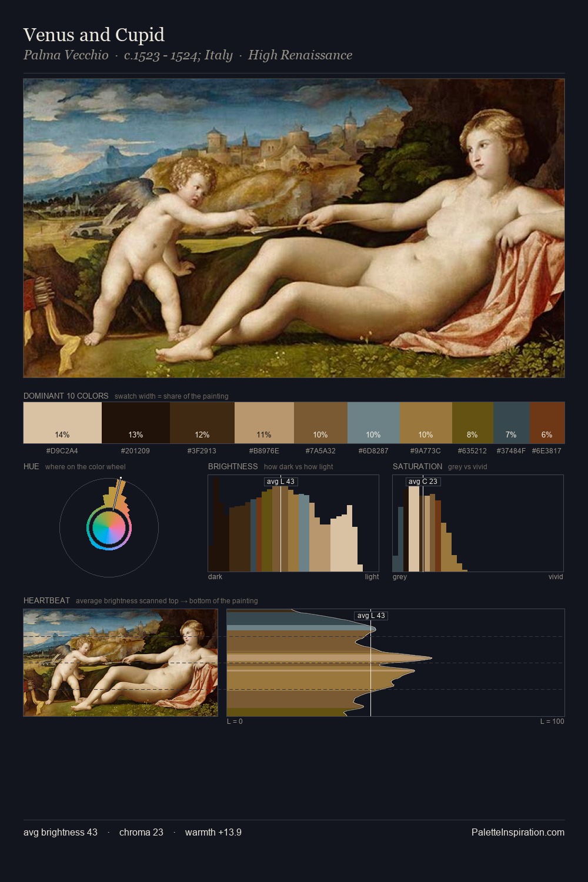Click the 'HUE' section heading
The width and height of the screenshot is (588, 882).
31,466
